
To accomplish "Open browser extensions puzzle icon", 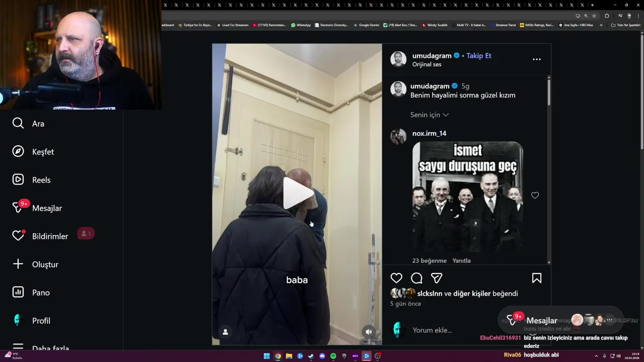I will [x=607, y=16].
